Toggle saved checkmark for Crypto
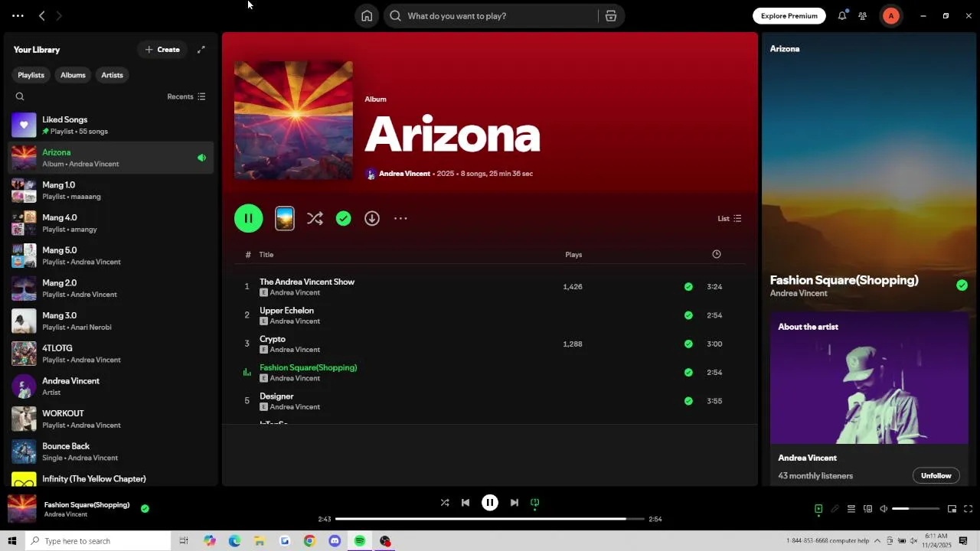 pyautogui.click(x=688, y=344)
